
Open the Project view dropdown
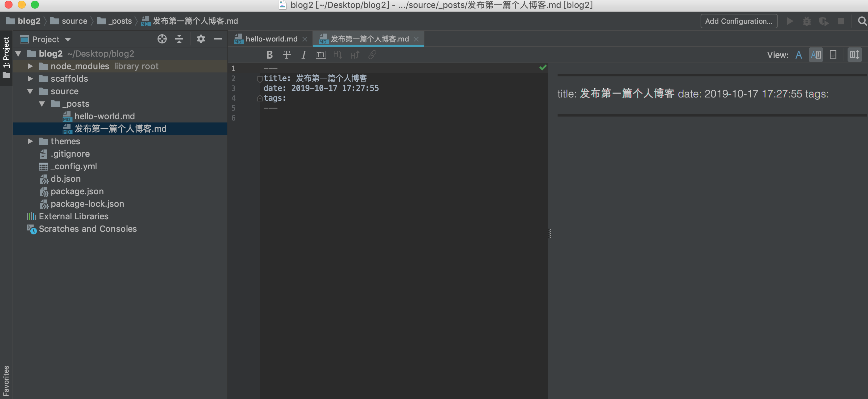point(45,40)
